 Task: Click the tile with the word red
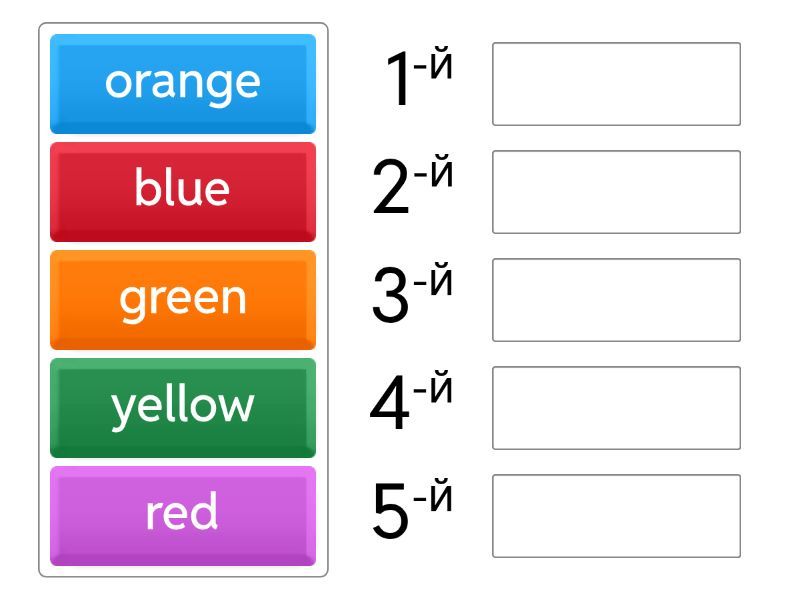coord(182,515)
